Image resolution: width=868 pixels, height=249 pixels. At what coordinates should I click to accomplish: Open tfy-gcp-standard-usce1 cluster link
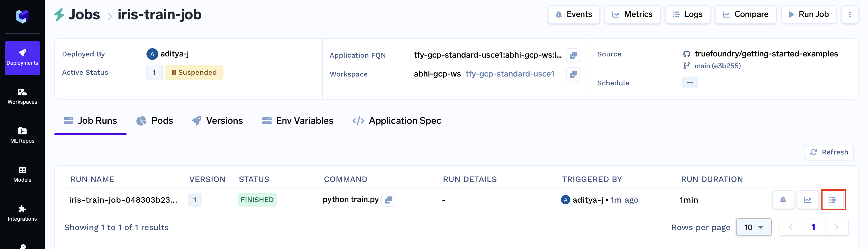click(510, 74)
